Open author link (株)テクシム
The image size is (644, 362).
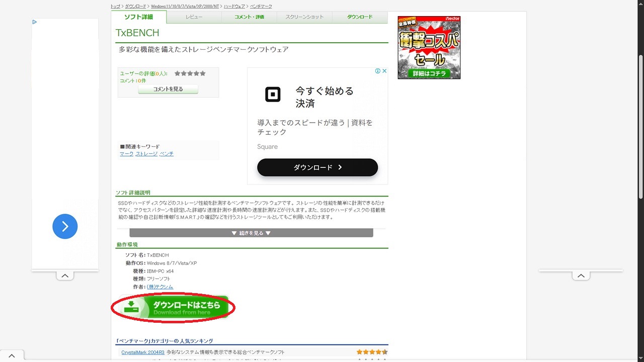click(160, 287)
